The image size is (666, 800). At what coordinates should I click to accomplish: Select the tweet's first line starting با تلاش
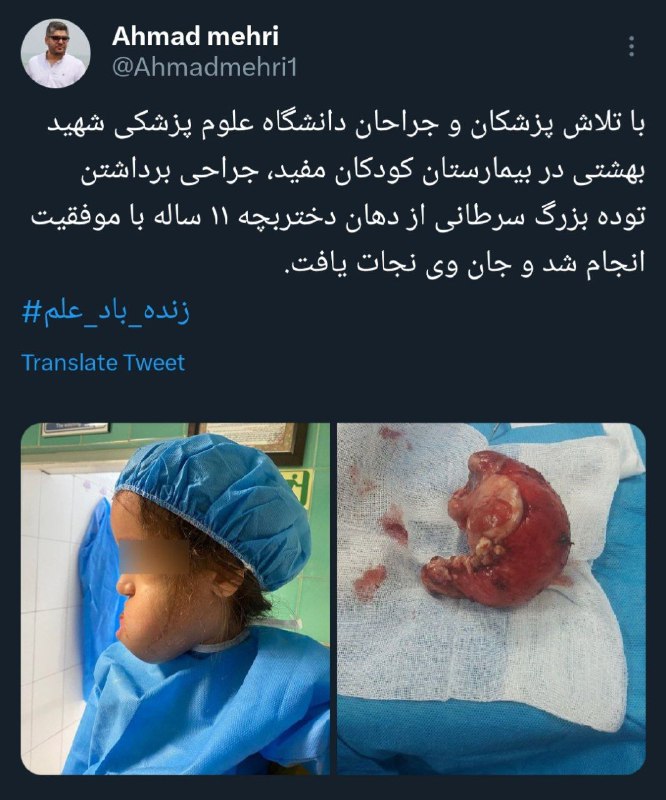[347, 125]
